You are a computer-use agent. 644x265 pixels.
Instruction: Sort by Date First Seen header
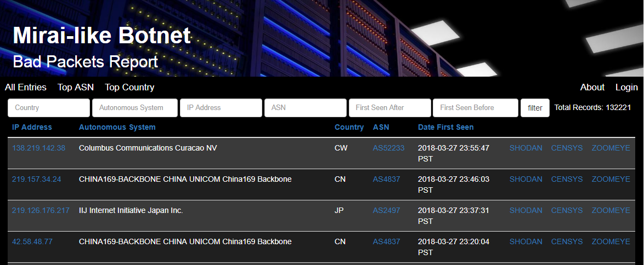coord(445,127)
